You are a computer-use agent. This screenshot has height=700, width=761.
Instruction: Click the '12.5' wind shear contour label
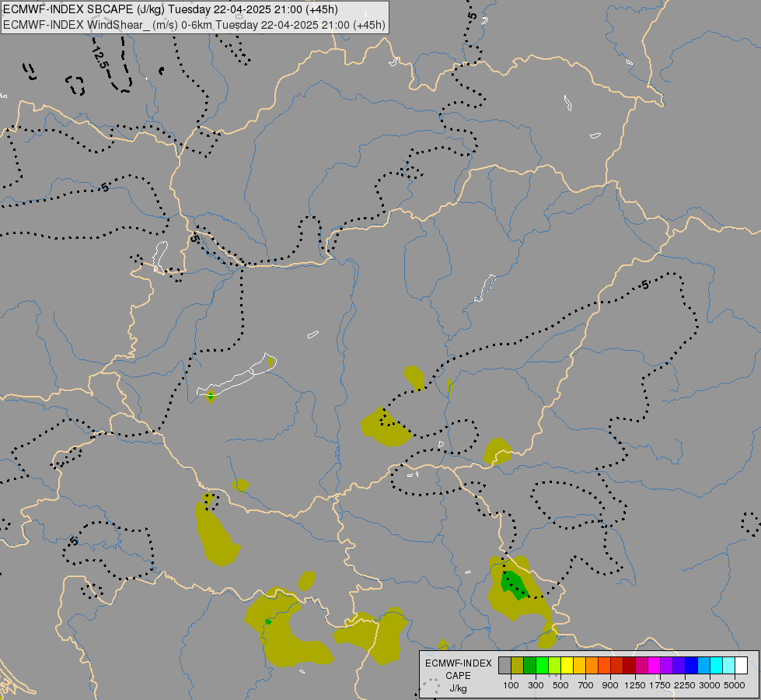pos(99,58)
